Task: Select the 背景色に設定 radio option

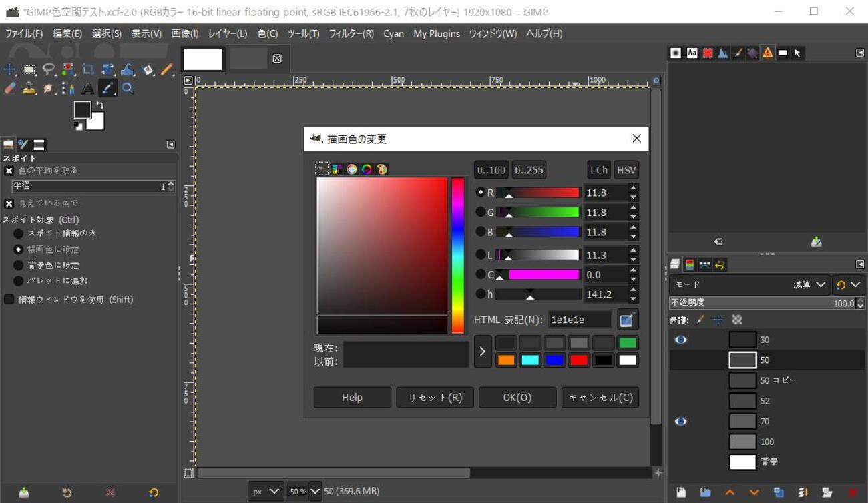Action: [x=19, y=265]
